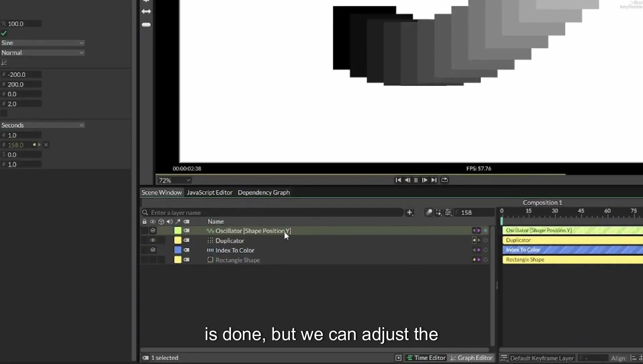Switch to the Time Editor view
643x364 pixels.
(426, 358)
